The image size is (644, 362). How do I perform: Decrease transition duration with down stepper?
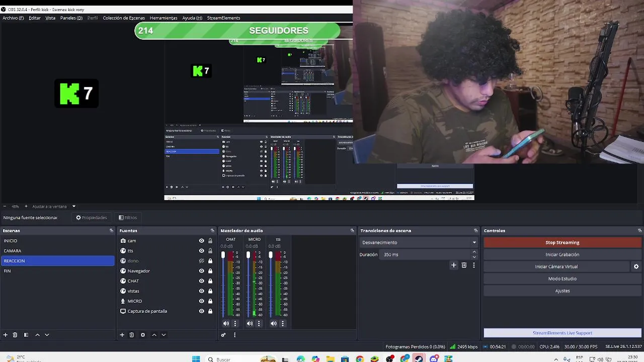click(x=474, y=257)
